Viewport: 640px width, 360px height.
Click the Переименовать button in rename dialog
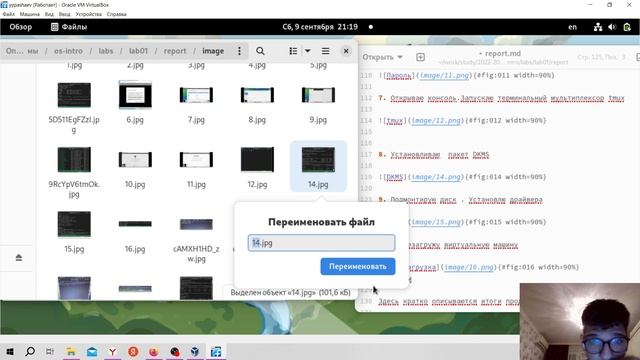(x=358, y=267)
